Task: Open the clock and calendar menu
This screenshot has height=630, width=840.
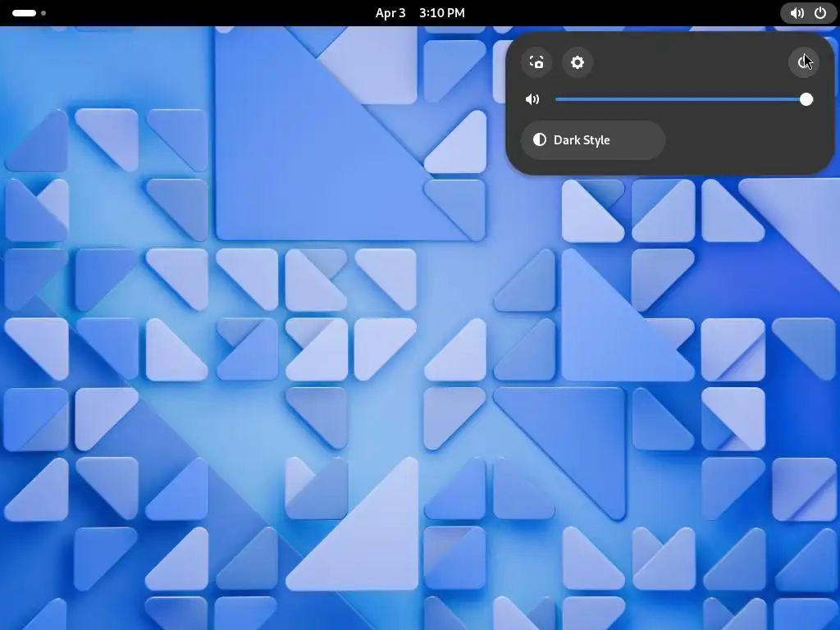Action: point(420,13)
